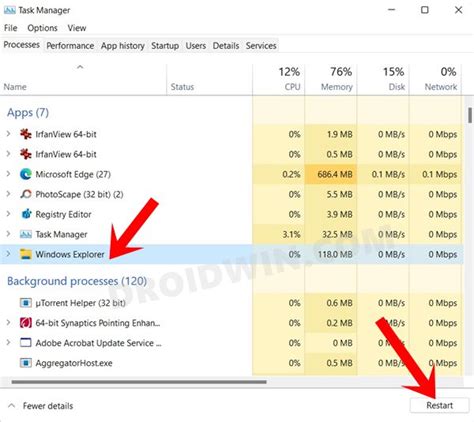Click the 0.1 Mbps network cell

pos(436,174)
